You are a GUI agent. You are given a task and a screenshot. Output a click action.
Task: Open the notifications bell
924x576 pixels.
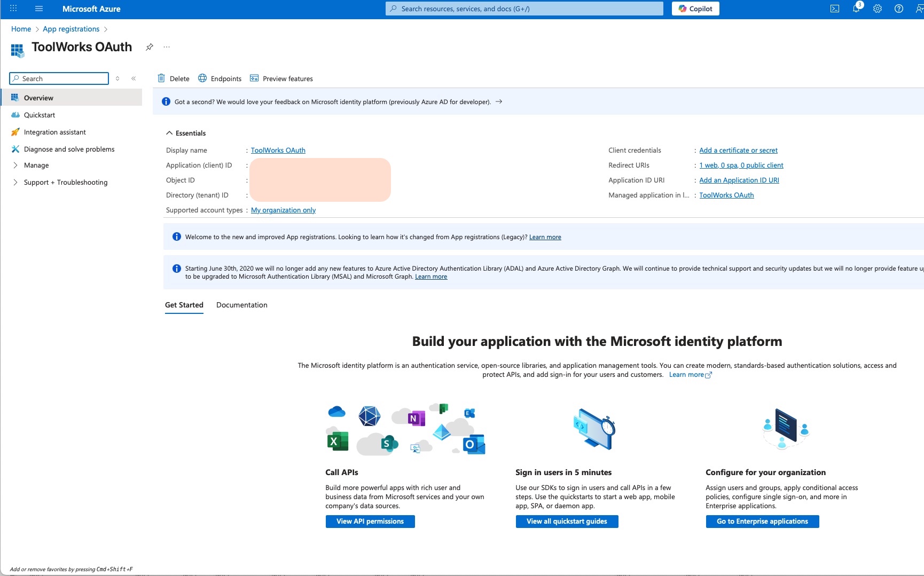pos(855,9)
